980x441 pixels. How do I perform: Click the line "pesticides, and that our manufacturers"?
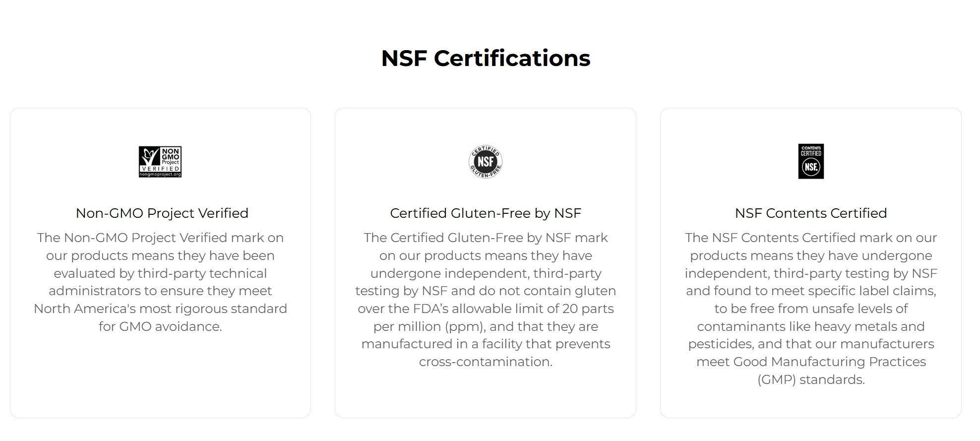pos(811,344)
